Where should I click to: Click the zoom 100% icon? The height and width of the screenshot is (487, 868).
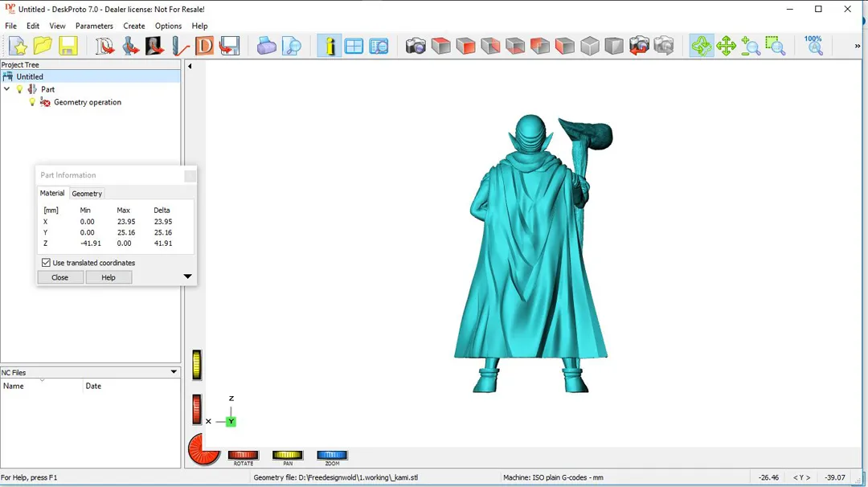click(x=813, y=46)
